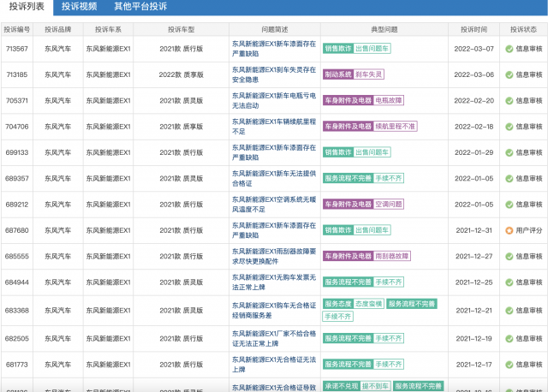Click the green status icon for complaint 713567
The width and height of the screenshot is (548, 392).
(x=509, y=49)
